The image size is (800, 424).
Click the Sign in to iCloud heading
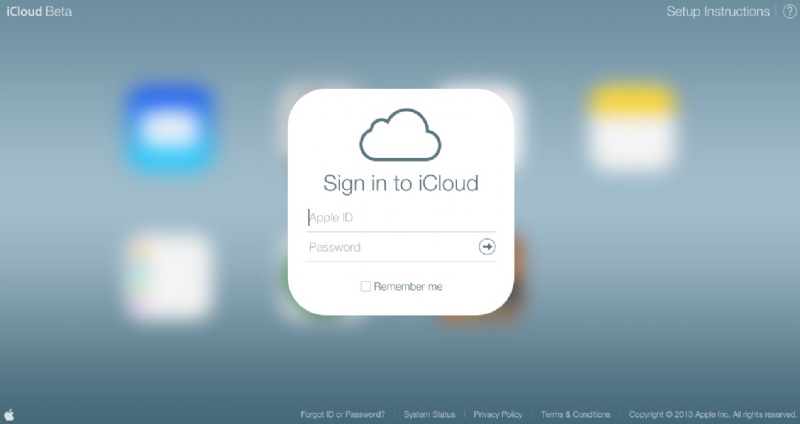click(x=401, y=183)
